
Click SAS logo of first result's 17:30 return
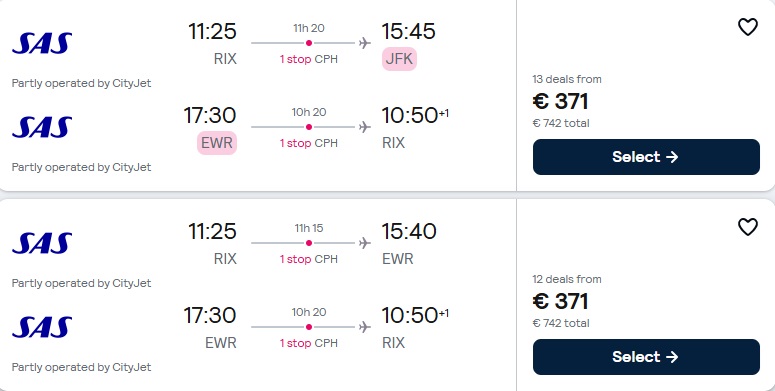42,127
